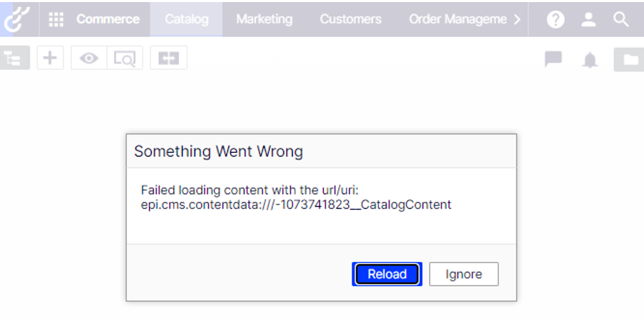Go to the Marketing tab

pyautogui.click(x=264, y=19)
